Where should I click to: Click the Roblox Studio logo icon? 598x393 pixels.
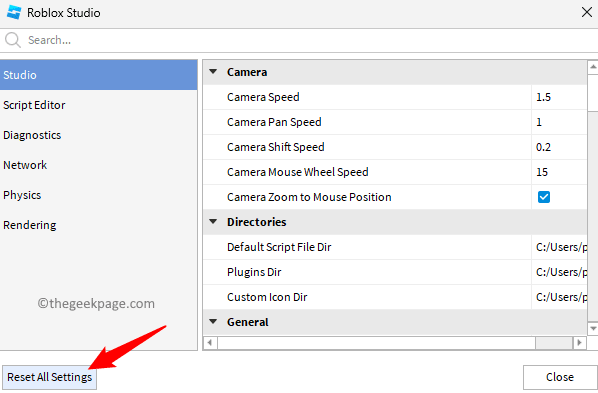point(14,13)
